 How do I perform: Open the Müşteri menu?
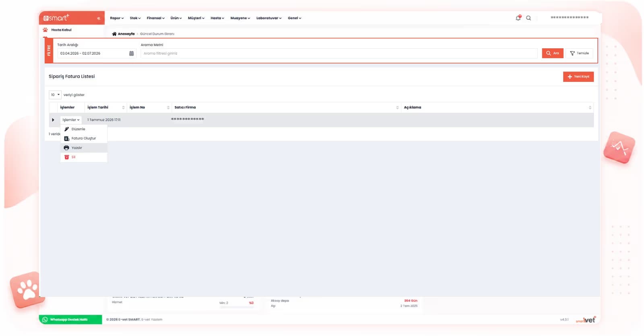tap(196, 18)
